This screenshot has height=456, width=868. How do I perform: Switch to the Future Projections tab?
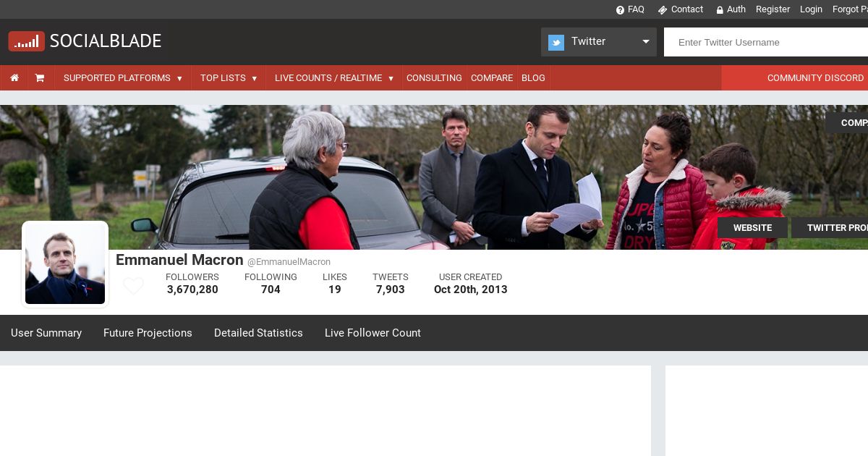click(x=148, y=333)
